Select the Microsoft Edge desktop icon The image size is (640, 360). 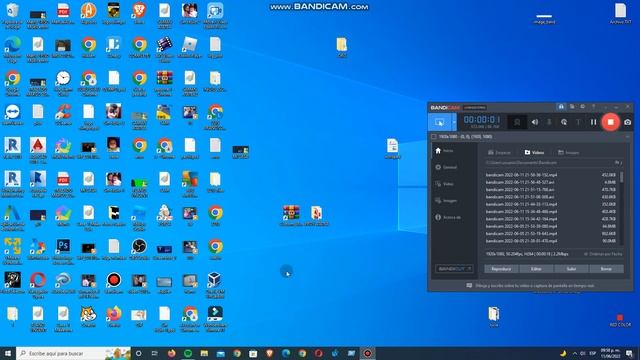(x=12, y=49)
